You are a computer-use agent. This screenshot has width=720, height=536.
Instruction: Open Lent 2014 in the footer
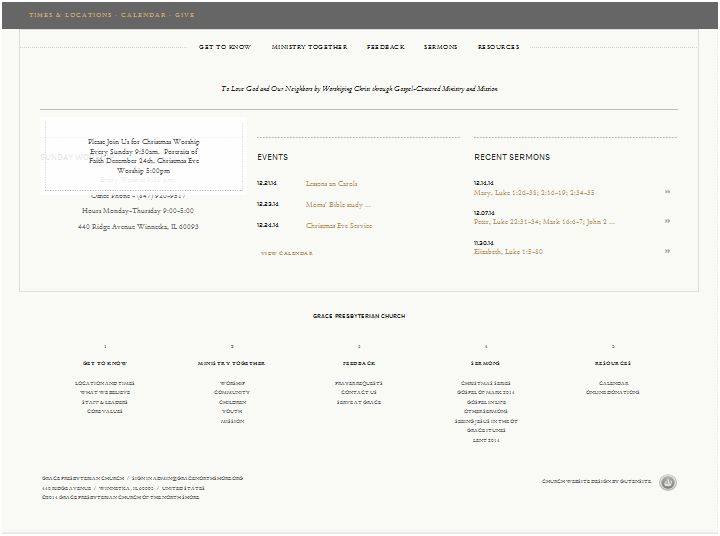coord(486,440)
